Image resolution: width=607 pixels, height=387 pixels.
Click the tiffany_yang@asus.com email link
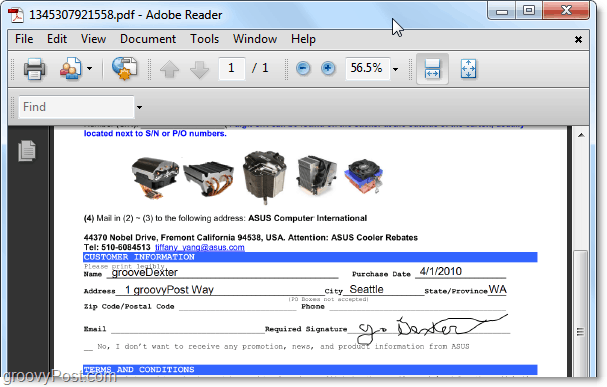click(200, 247)
